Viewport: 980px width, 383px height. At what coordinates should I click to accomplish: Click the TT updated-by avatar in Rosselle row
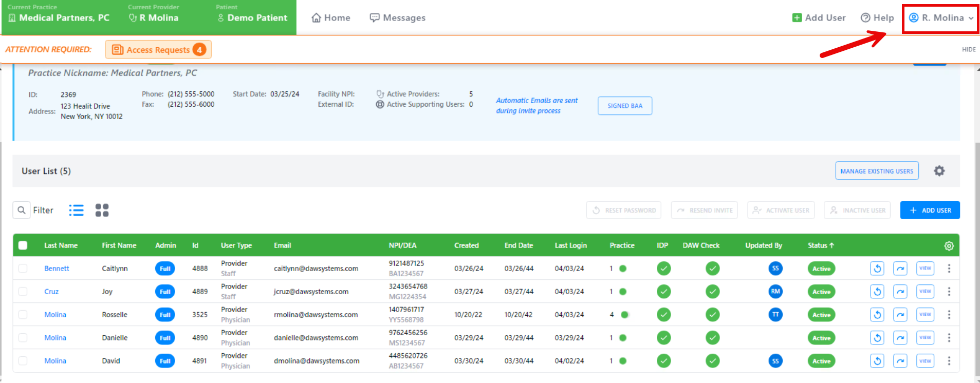775,314
